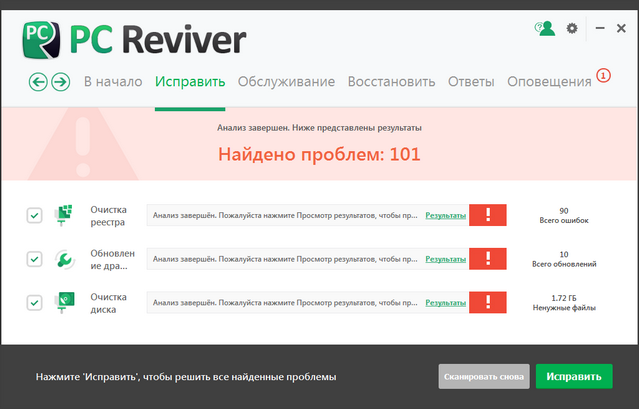Open the user support icon
This screenshot has width=639, height=409.
544,29
